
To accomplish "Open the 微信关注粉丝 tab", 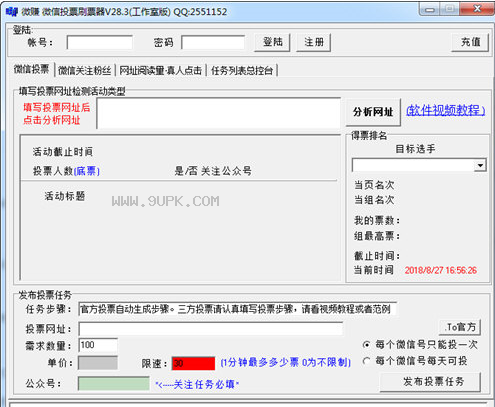I will tap(84, 71).
